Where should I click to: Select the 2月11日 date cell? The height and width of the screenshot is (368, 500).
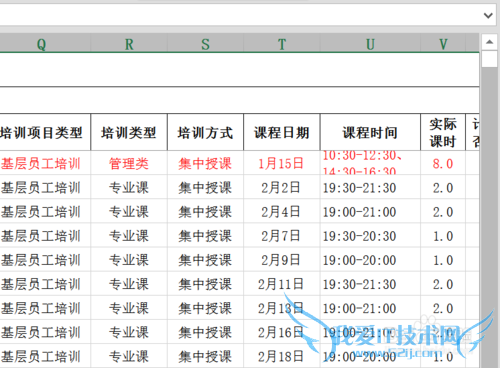coord(282,284)
